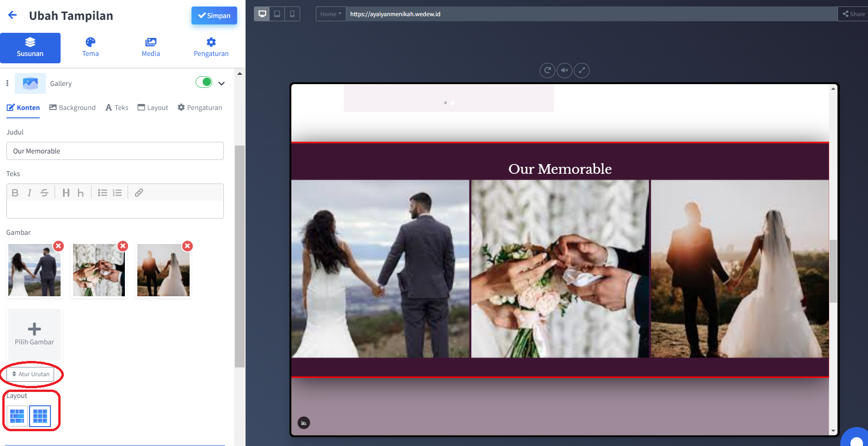Select the Konten sub-tab

pyautogui.click(x=23, y=108)
